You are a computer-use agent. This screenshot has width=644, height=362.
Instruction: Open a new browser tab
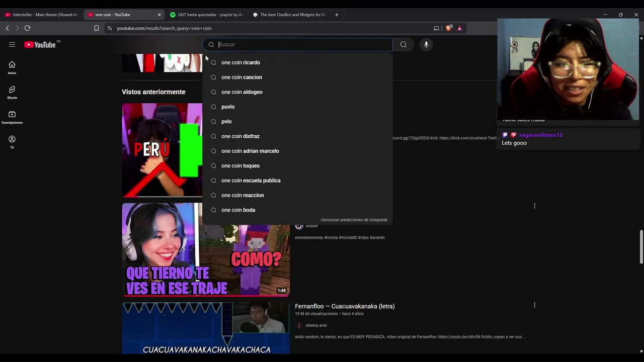coord(337,15)
